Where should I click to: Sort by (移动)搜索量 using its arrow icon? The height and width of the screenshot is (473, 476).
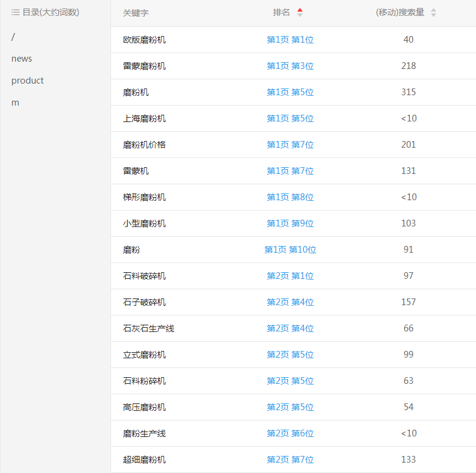point(433,13)
